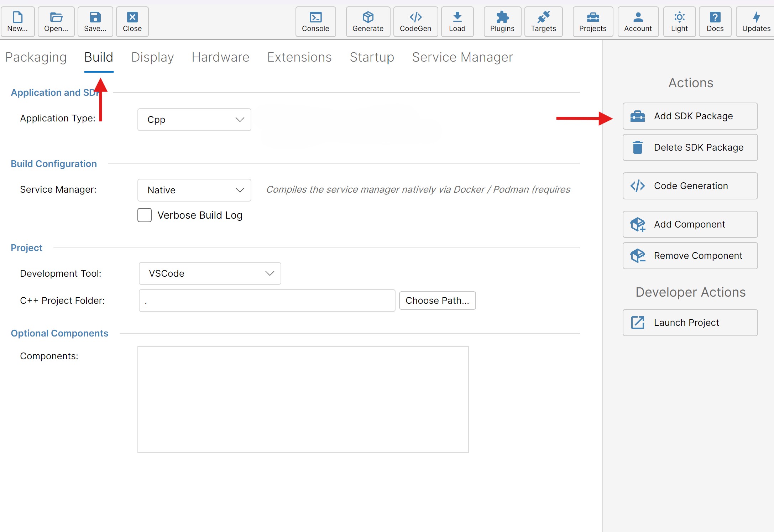Toggle the Light theme icon

click(x=679, y=22)
